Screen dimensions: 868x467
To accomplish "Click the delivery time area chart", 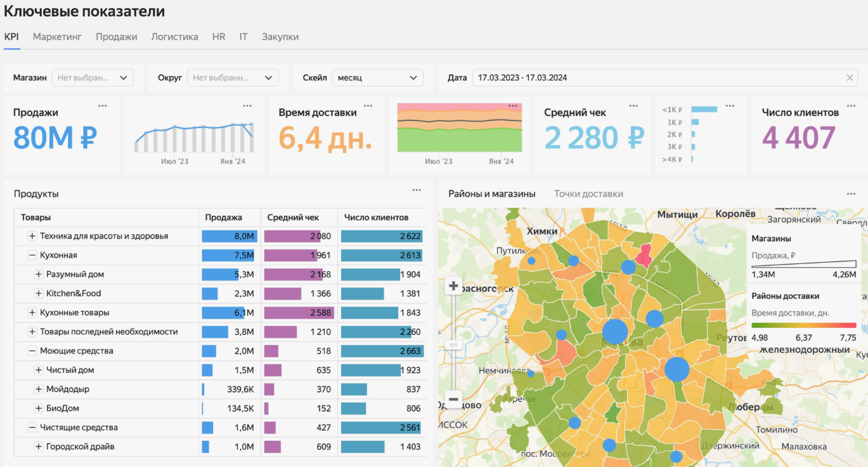I will (x=460, y=128).
